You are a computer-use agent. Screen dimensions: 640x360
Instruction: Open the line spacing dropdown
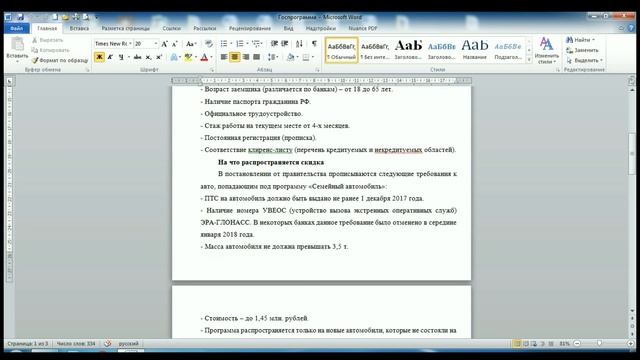coord(273,57)
